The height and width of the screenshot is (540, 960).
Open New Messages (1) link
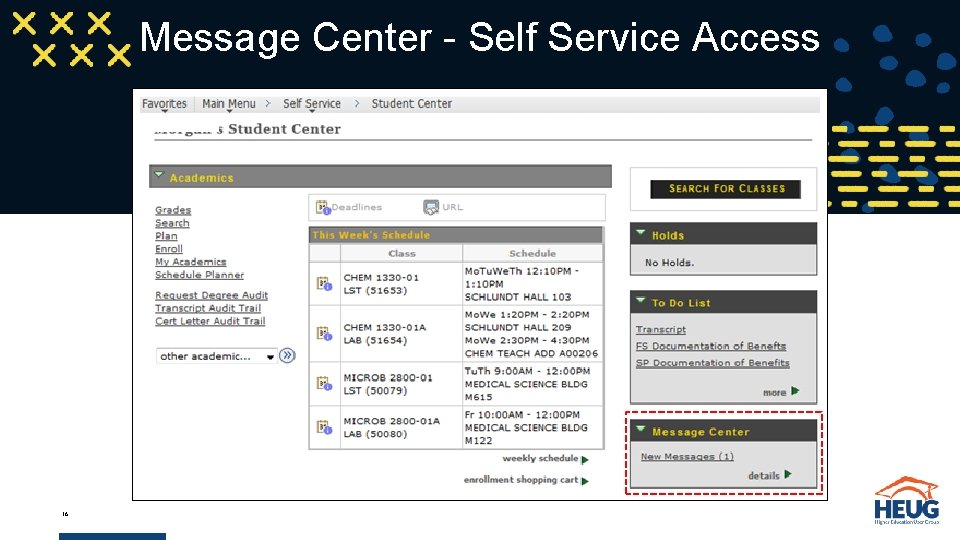[687, 456]
